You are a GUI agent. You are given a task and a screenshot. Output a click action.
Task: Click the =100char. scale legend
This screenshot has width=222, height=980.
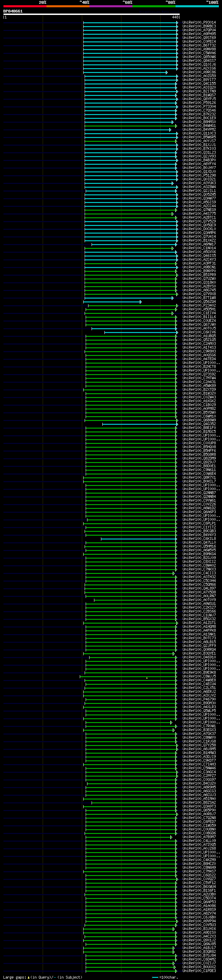click(x=165, y=977)
